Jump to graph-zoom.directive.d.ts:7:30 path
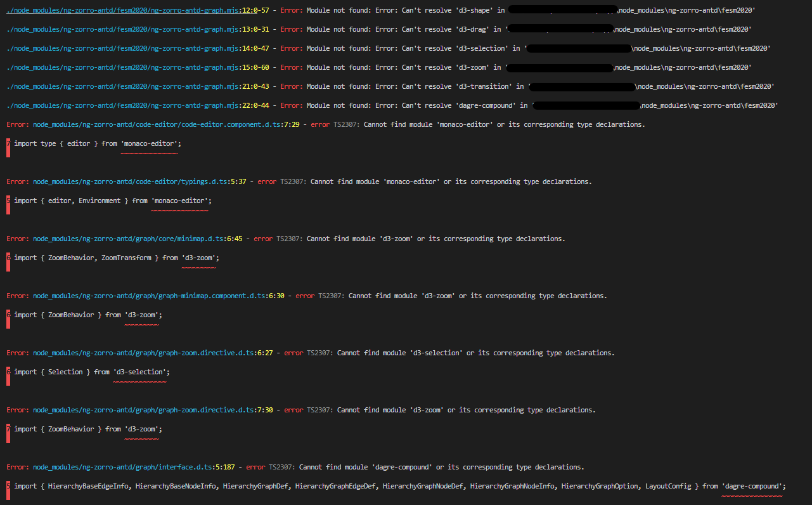812x505 pixels. (x=153, y=410)
